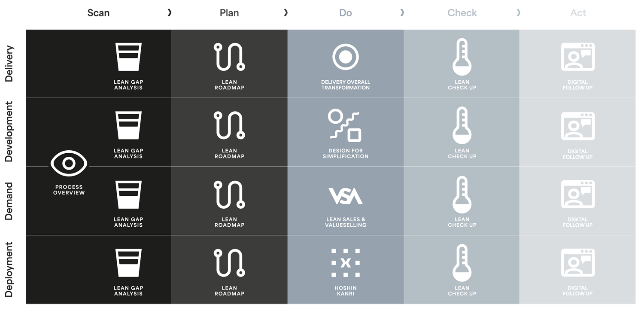Open Digital Follow Up icon in Delivery row
644x310 pixels.
click(x=578, y=57)
